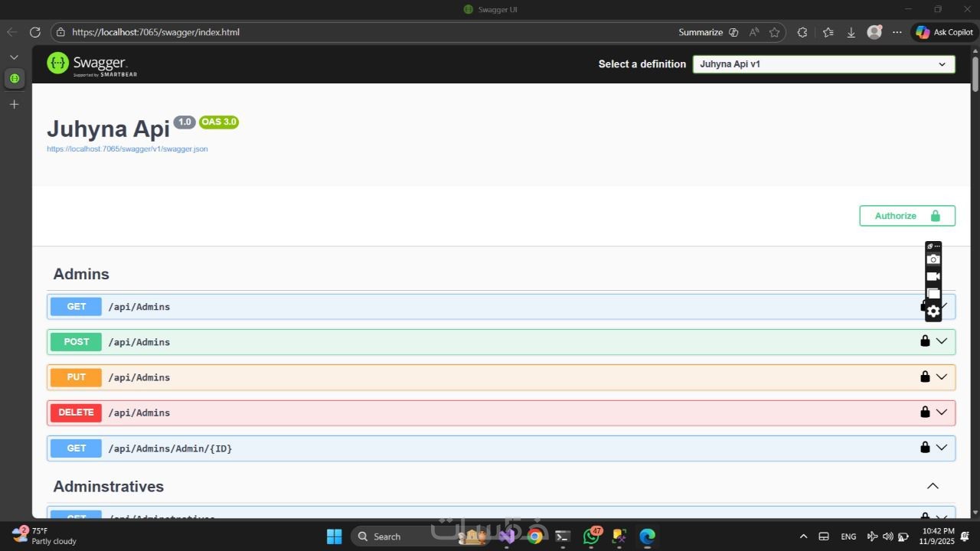This screenshot has width=980, height=551.
Task: Open the floating toolbar gallery icon
Action: 933,294
